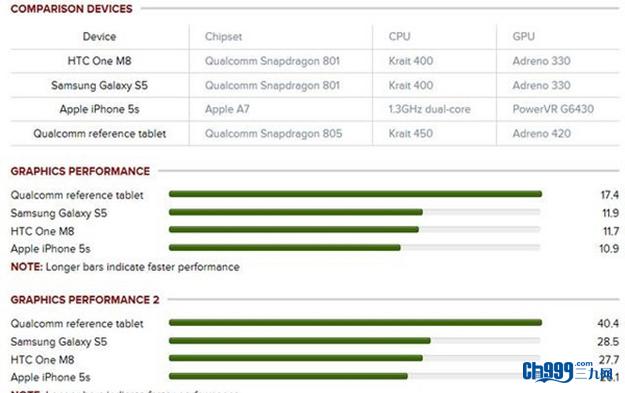625x393 pixels.
Task: Click the score value 40.4
Action: 608,324
